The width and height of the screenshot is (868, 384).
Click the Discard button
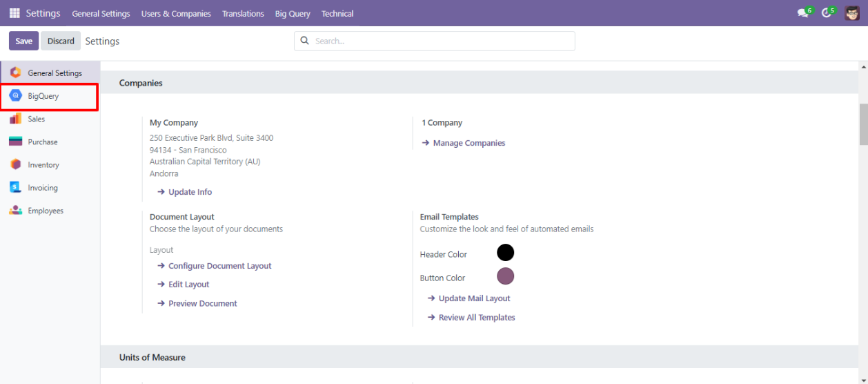point(61,41)
